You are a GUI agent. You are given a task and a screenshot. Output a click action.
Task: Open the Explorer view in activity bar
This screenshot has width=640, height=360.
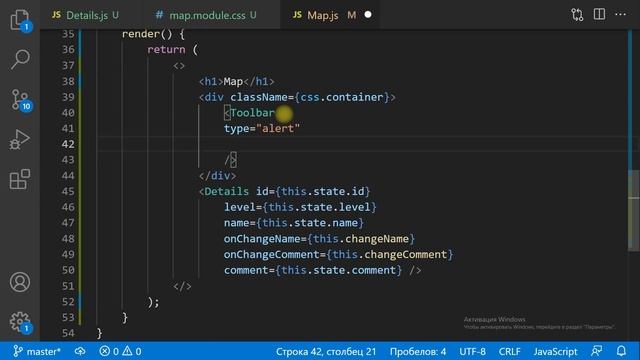coord(20,19)
